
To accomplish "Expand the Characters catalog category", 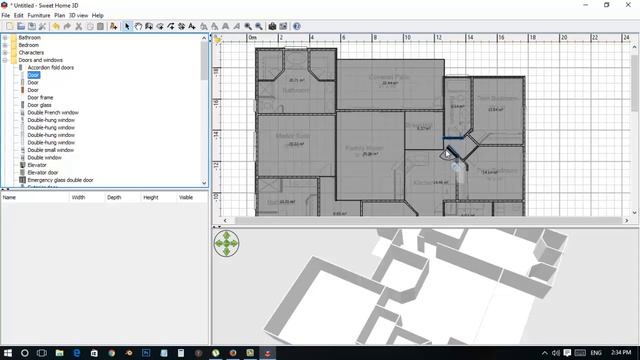I will tap(5, 53).
